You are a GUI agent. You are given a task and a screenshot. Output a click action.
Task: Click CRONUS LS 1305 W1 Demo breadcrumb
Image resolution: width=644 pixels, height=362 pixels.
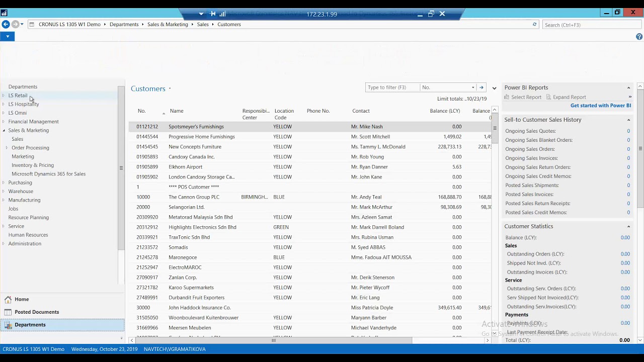pyautogui.click(x=69, y=24)
